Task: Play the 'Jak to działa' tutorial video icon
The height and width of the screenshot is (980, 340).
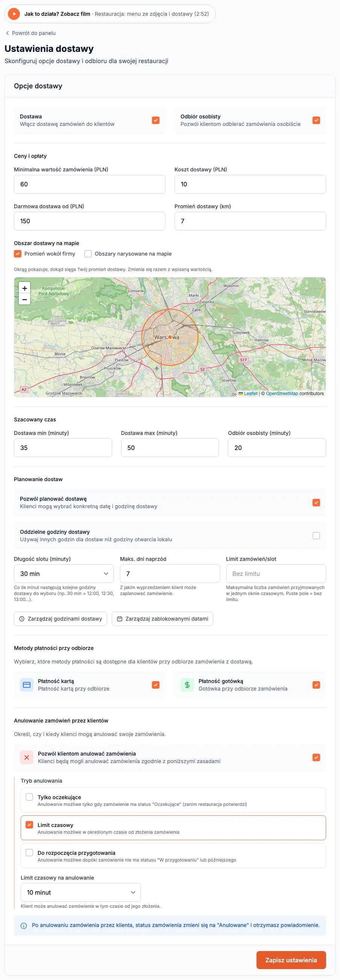Action: (14, 14)
